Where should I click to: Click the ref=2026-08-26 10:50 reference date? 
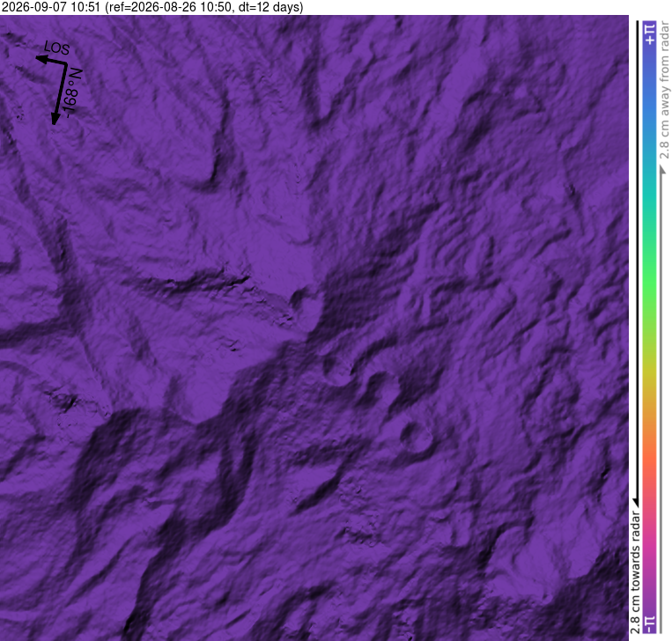171,7
